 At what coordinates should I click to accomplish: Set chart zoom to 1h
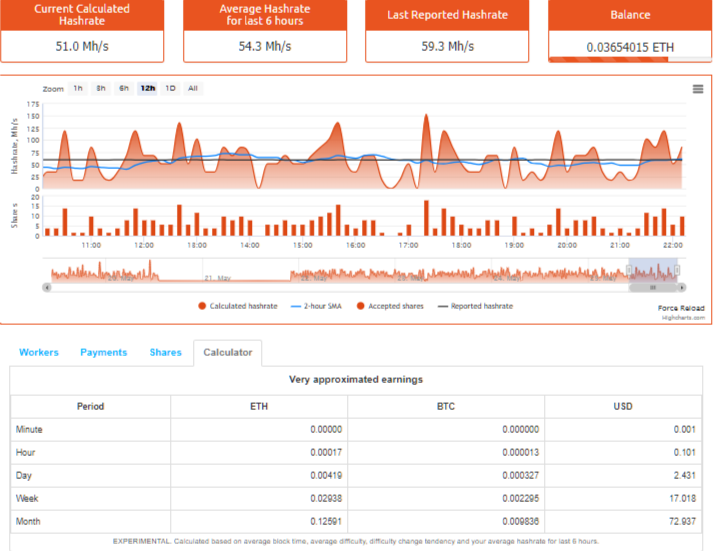(x=78, y=88)
